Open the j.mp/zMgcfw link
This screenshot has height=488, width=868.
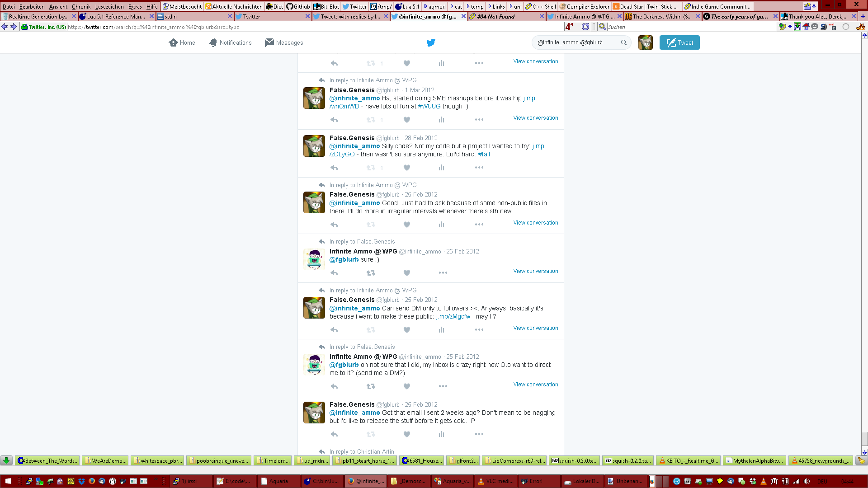pos(453,316)
